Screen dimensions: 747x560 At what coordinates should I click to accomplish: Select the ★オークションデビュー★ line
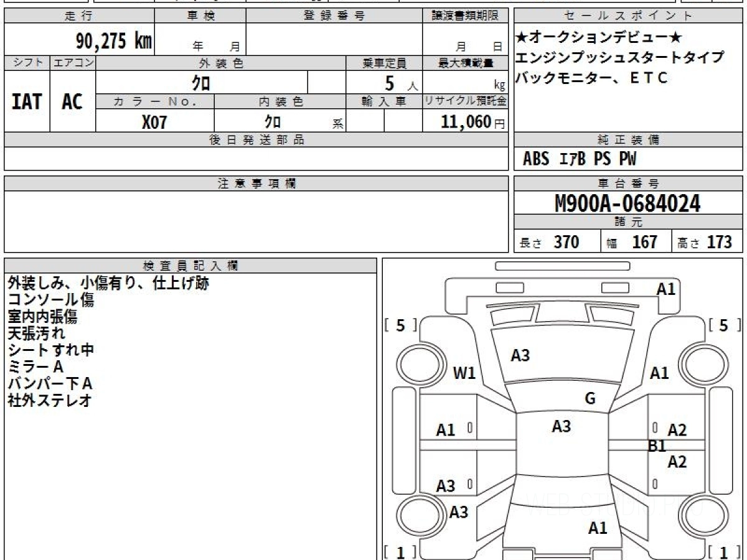(598, 37)
